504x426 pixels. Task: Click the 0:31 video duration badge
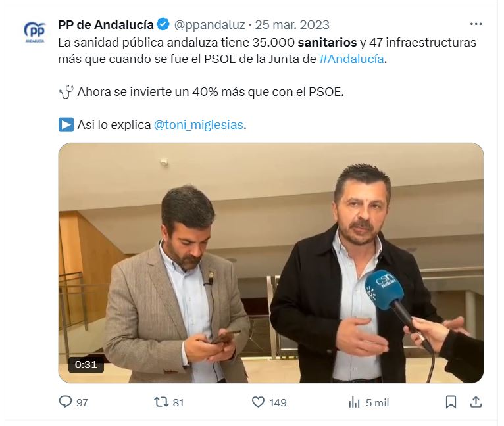click(x=86, y=365)
